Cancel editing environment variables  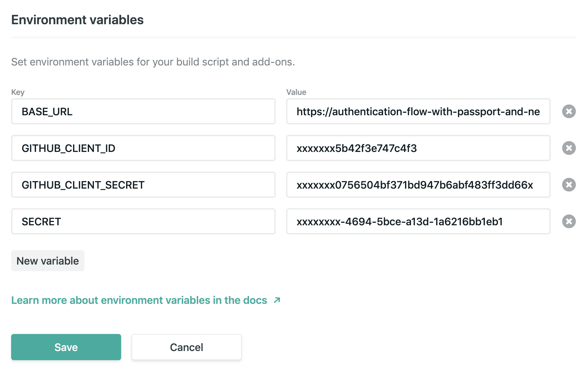[186, 347]
